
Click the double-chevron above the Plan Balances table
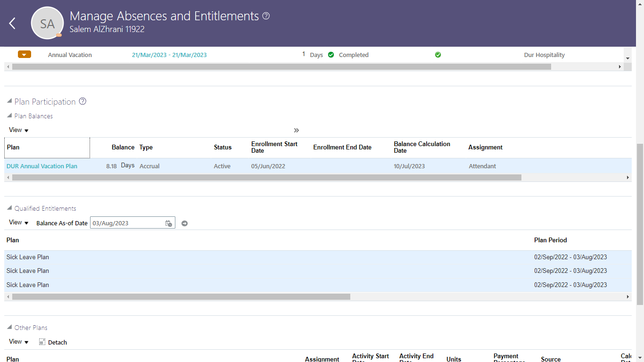(x=296, y=130)
